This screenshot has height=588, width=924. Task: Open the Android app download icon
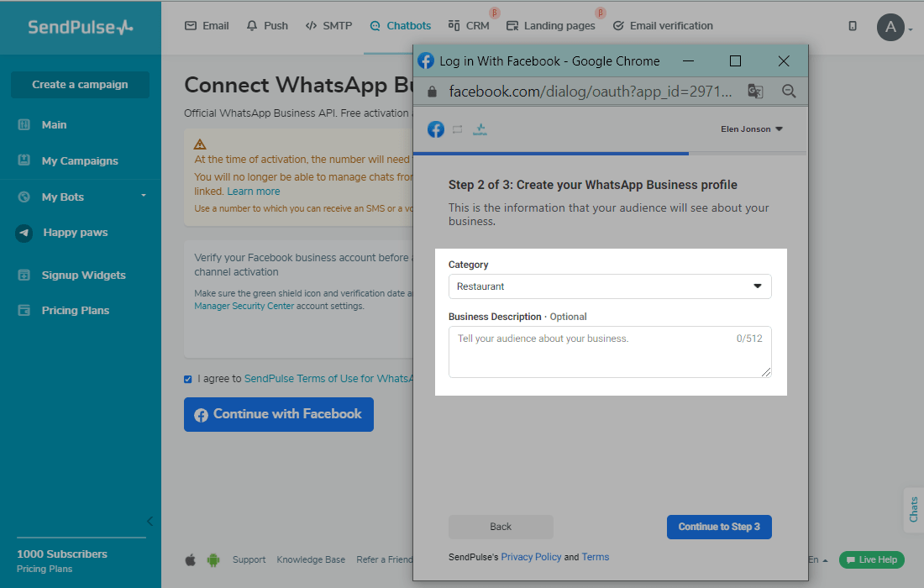click(213, 559)
